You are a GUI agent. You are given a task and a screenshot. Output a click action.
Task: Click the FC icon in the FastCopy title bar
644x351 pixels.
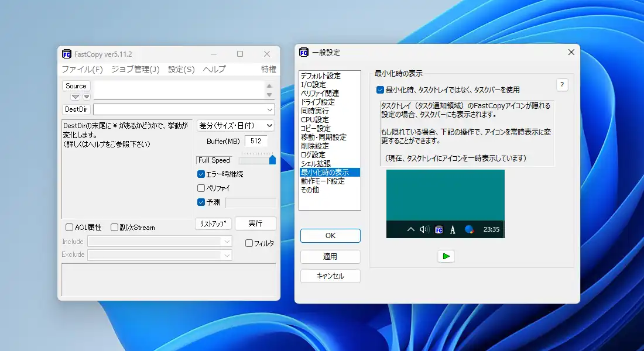pyautogui.click(x=67, y=54)
